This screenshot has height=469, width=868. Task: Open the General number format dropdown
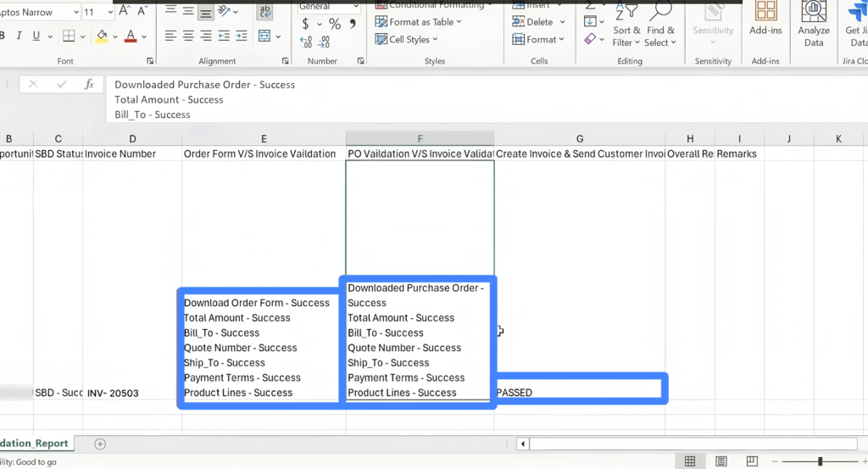(x=355, y=6)
